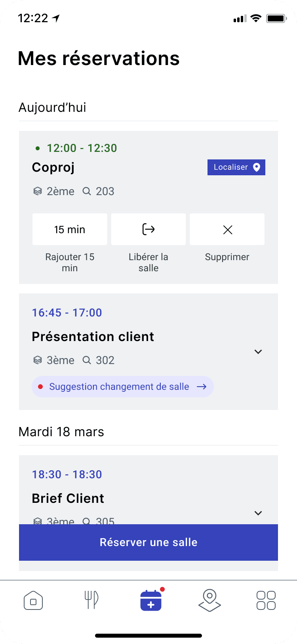This screenshot has height=644, width=297.
Task: Tap the floor layers icon beside 2ème
Action: pos(38,192)
